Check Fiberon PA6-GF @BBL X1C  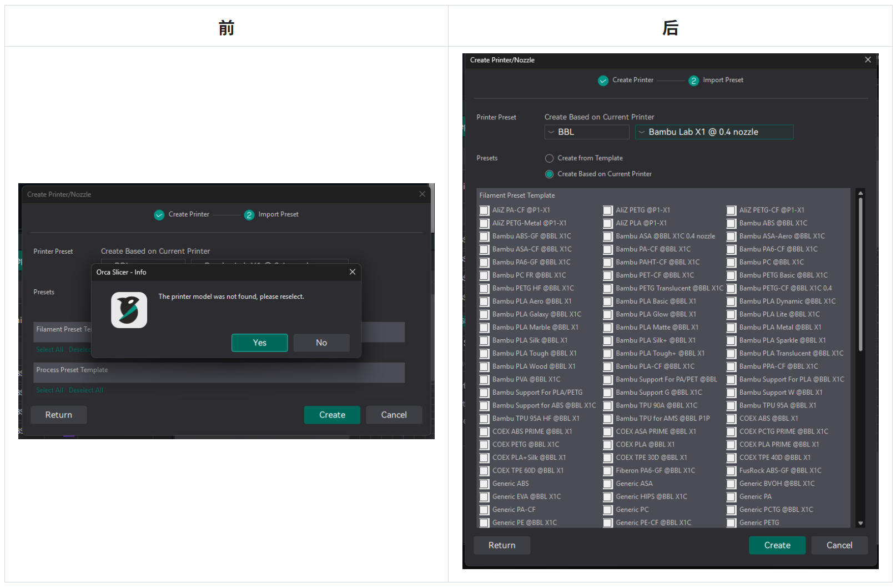tap(608, 471)
